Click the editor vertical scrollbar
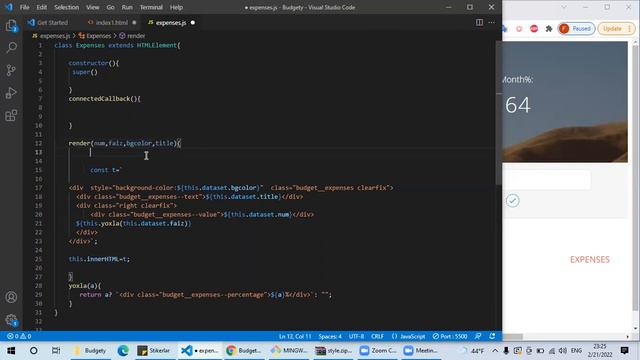The width and height of the screenshot is (640, 360). [499, 112]
